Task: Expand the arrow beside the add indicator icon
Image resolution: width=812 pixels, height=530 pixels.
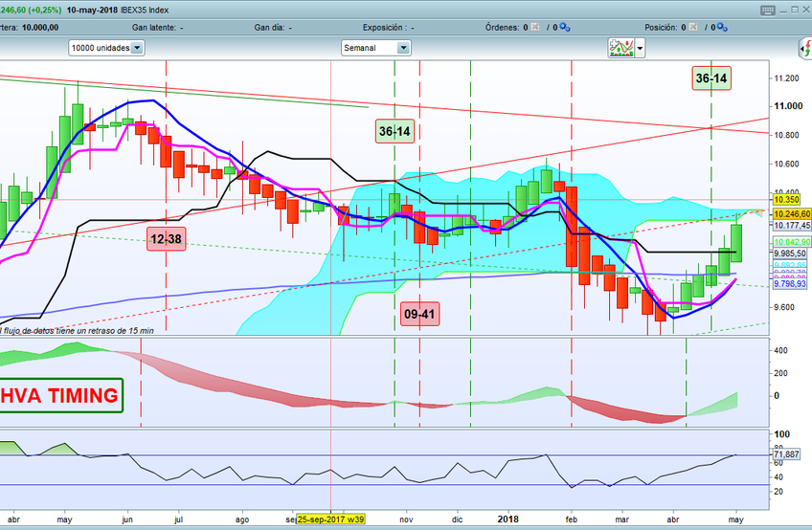Action: (640, 48)
